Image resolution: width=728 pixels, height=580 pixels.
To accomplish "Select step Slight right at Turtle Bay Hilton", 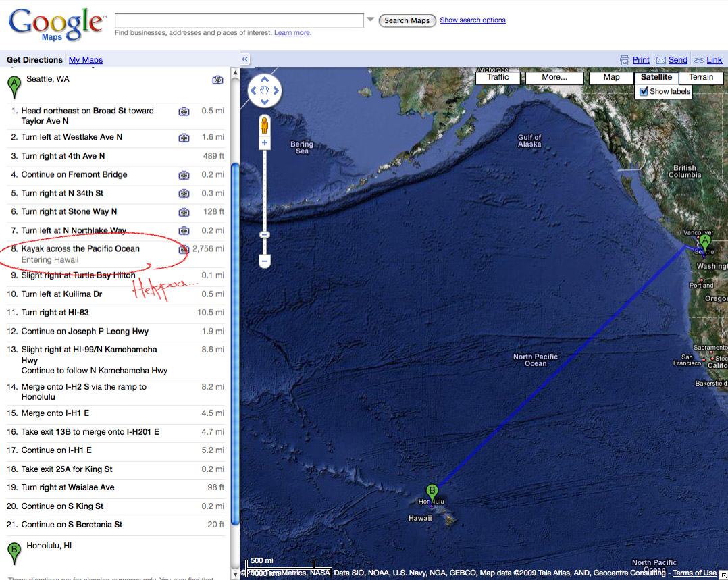I will click(115, 275).
